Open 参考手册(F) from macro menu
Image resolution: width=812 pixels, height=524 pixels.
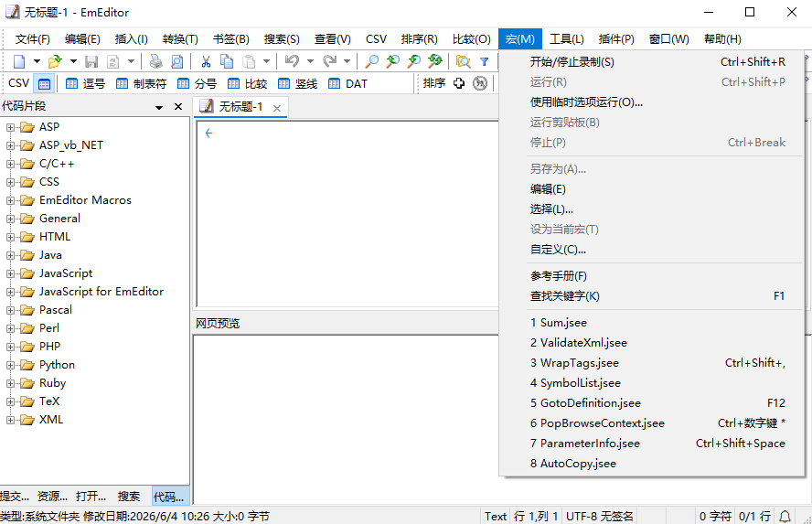click(x=651, y=276)
